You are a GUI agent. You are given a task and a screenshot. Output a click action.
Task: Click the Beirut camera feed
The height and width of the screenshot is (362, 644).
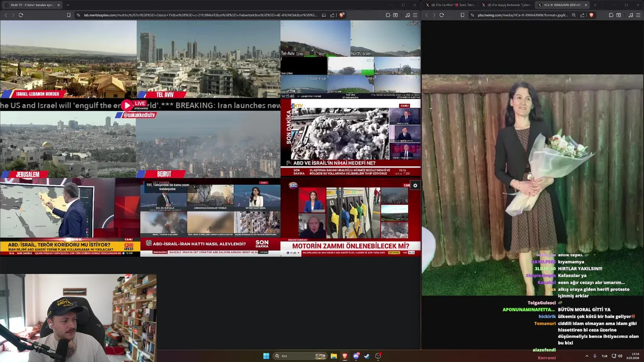click(208, 144)
